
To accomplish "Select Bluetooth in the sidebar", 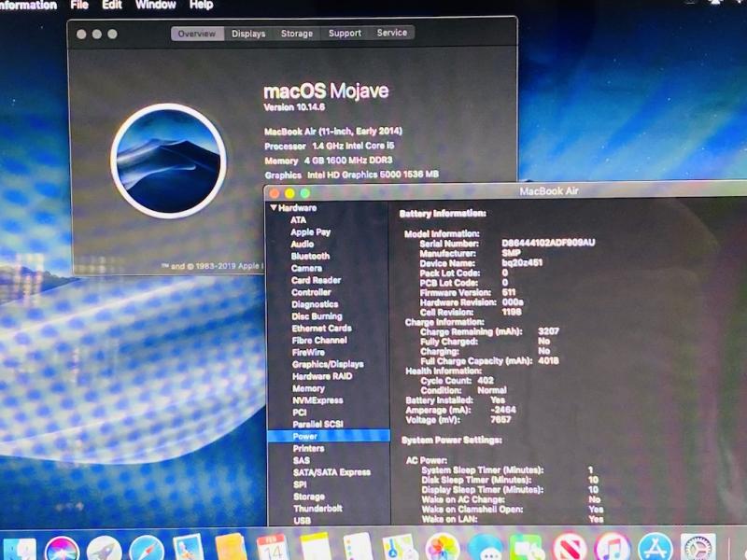I will click(310, 256).
